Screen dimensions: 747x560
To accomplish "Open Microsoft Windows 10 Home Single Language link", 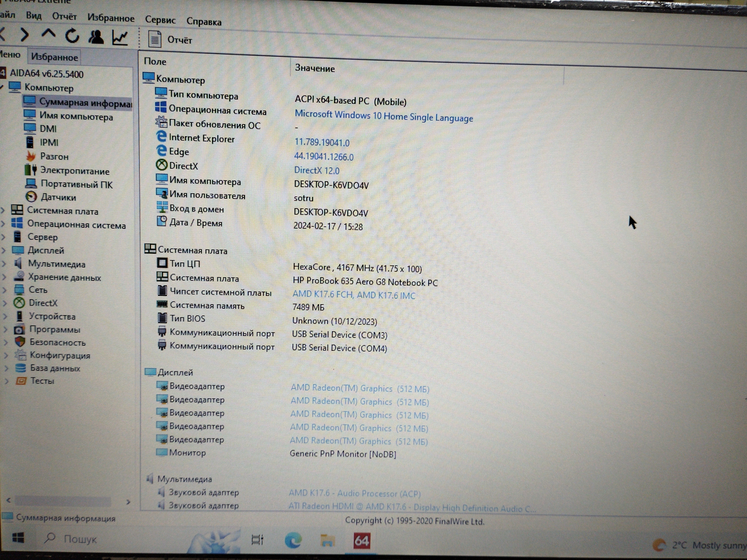I will coord(384,115).
